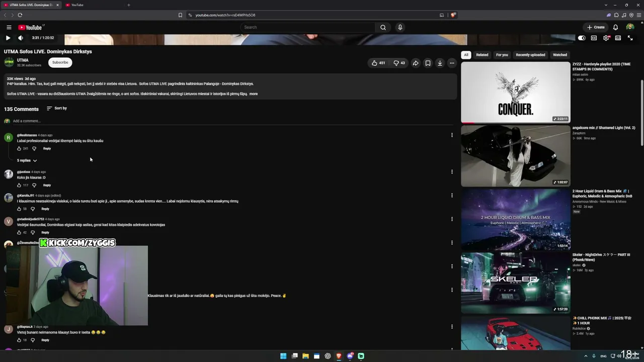Open the UTMA channel avatar
Screen dimensions: 644x362
tap(9, 62)
